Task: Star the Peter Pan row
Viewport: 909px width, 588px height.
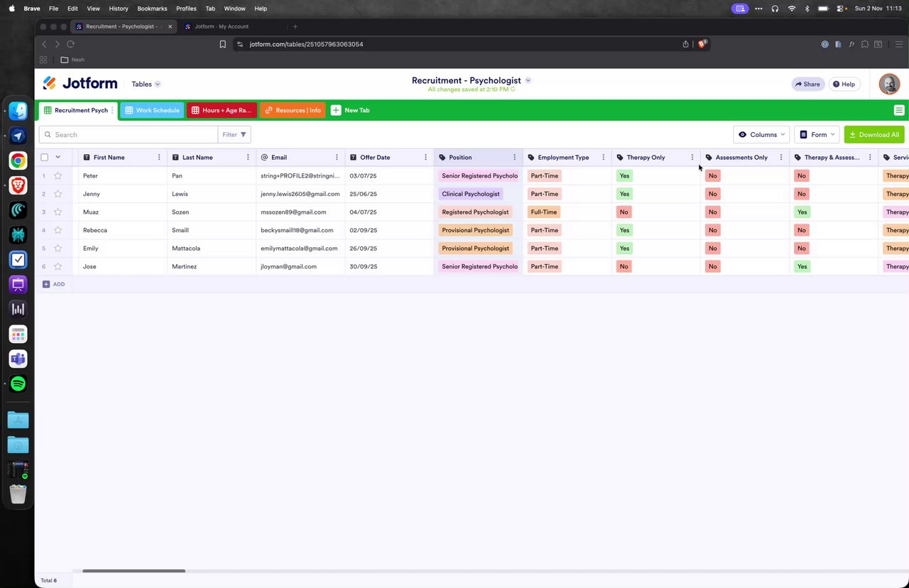Action: coord(58,175)
